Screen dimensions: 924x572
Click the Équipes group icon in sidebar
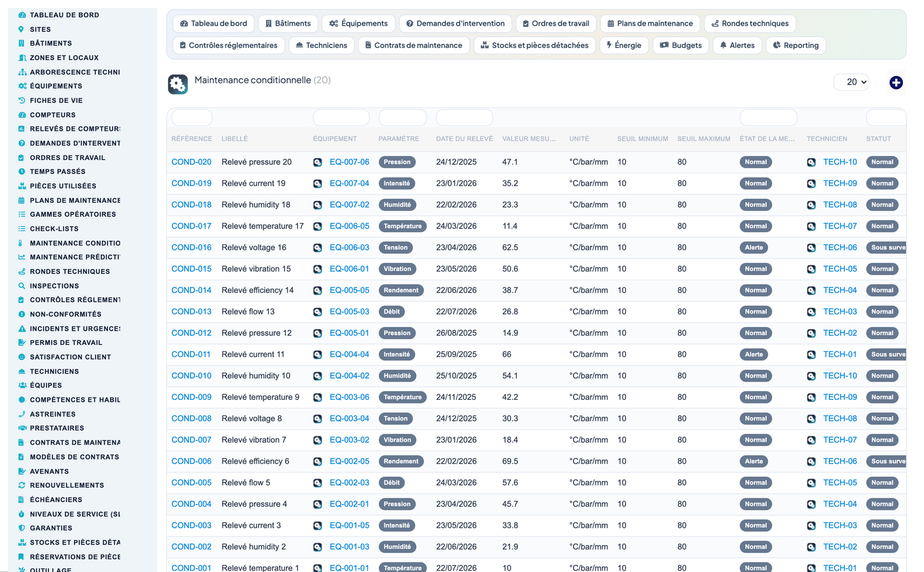(22, 385)
